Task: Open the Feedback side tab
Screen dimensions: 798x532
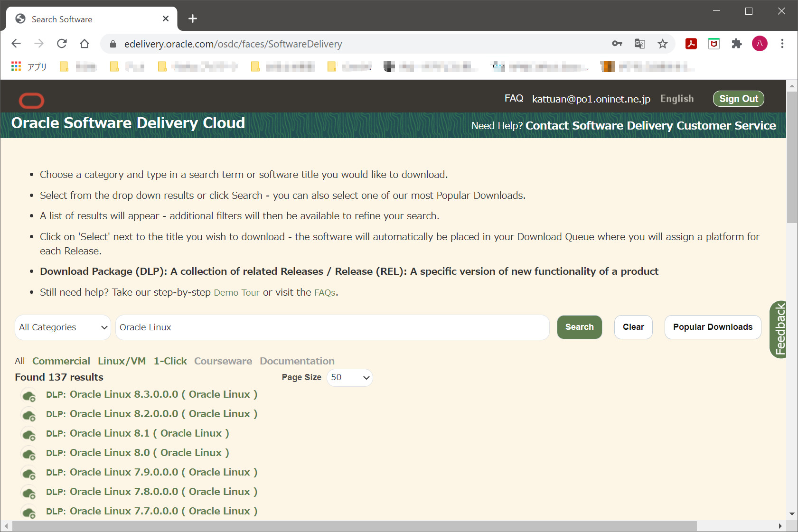Action: point(778,330)
